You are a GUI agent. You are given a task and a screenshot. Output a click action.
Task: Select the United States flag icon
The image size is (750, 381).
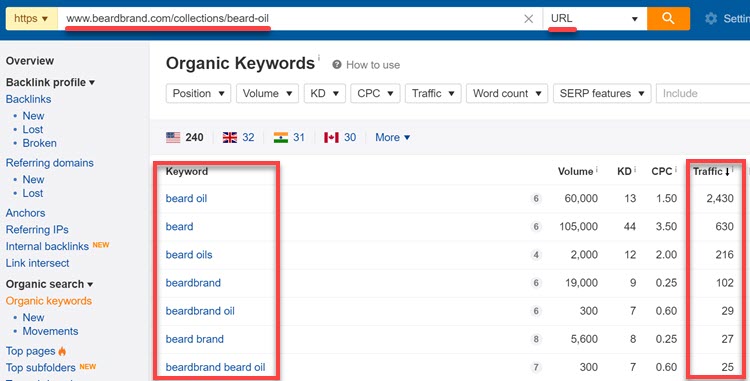[173, 138]
